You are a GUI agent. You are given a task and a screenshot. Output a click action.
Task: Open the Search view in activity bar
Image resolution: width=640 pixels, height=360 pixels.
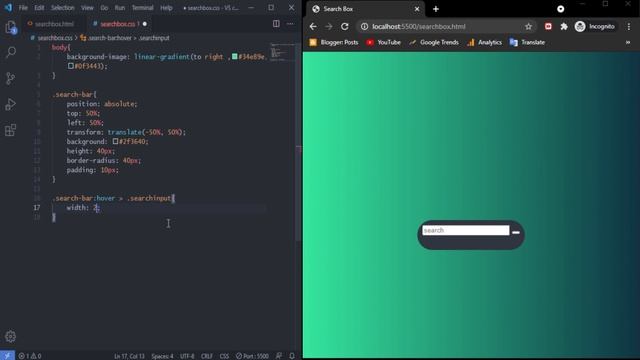pos(11,52)
